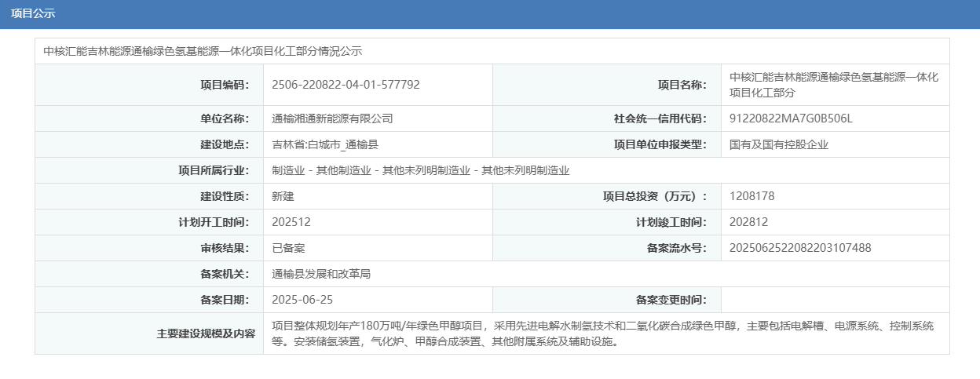Click the filing date 2025-06-25
Viewport: 980px width, 379px height.
[302, 300]
